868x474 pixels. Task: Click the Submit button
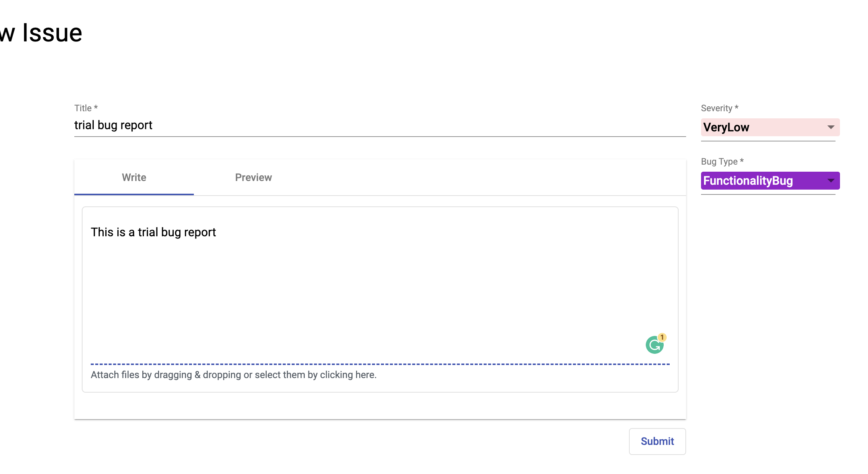pos(657,441)
